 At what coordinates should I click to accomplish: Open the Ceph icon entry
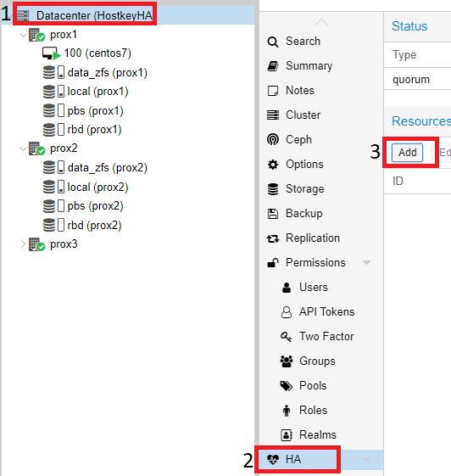click(273, 140)
